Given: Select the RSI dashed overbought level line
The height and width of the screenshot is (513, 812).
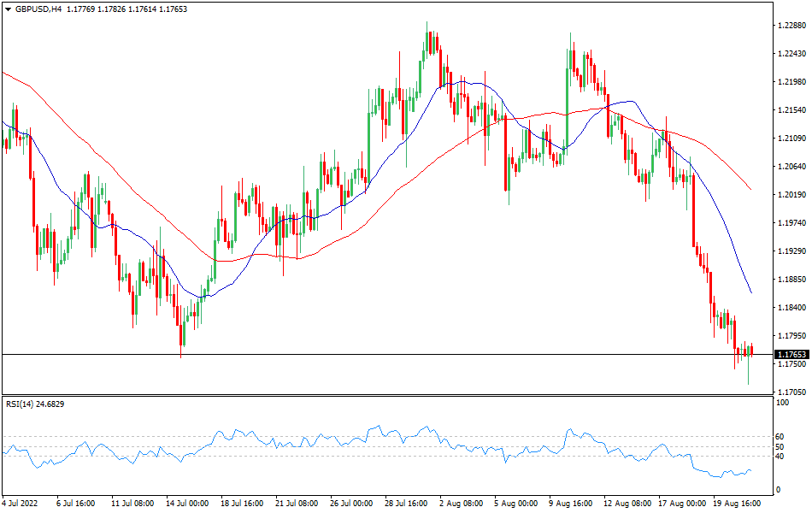Looking at the screenshot, I should [342, 436].
